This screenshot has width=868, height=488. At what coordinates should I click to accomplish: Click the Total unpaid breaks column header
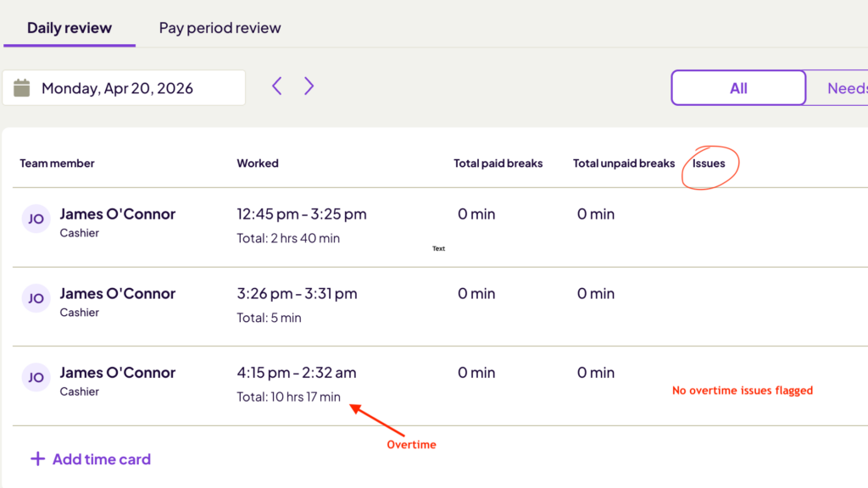(624, 164)
